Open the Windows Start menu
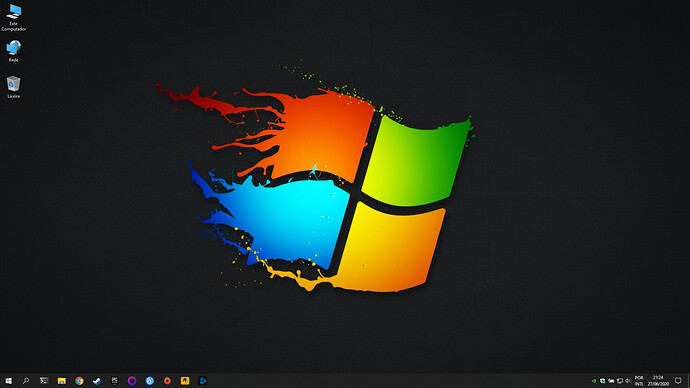 (x=8, y=381)
